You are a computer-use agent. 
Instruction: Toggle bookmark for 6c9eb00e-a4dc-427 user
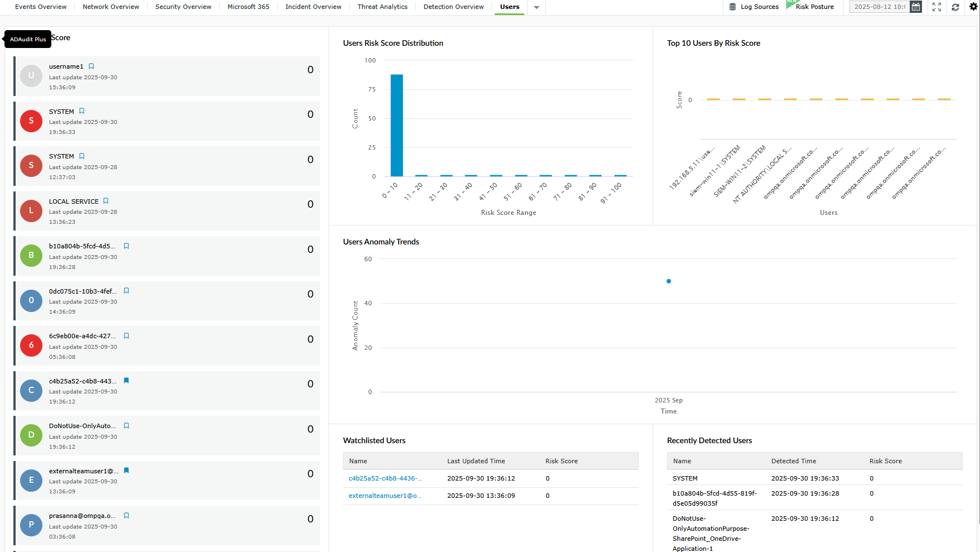point(127,336)
